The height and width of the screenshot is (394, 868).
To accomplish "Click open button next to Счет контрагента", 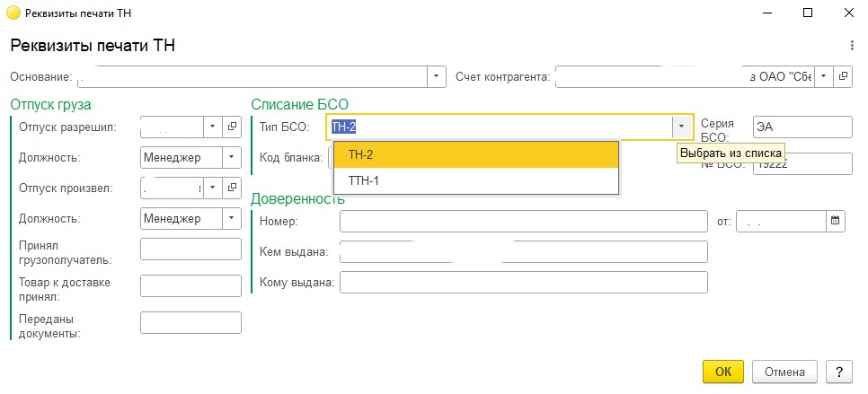I will pyautogui.click(x=843, y=77).
